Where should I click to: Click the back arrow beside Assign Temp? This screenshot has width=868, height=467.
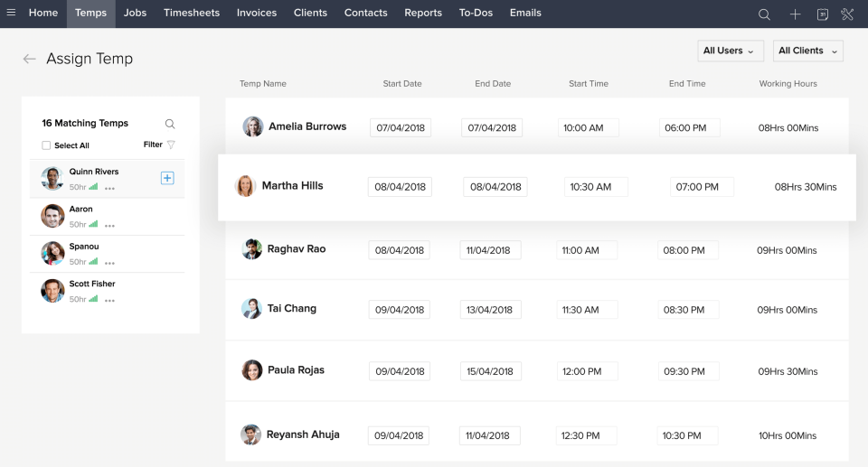click(x=29, y=59)
